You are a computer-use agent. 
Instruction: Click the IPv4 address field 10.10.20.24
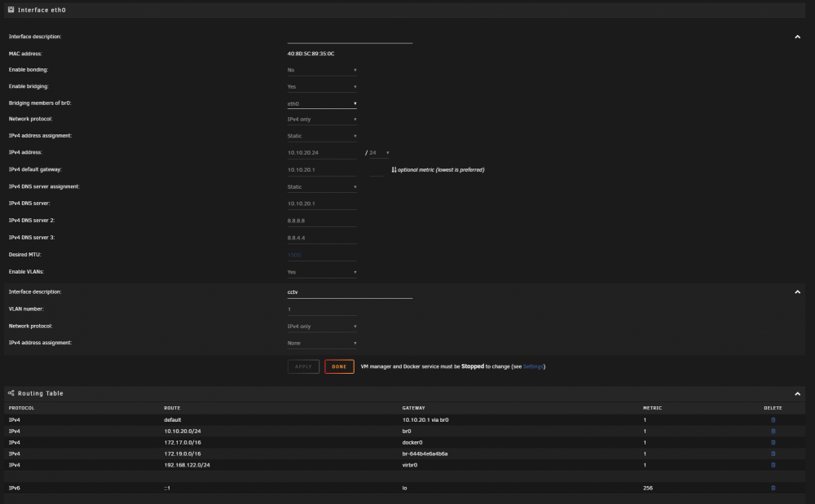[322, 152]
